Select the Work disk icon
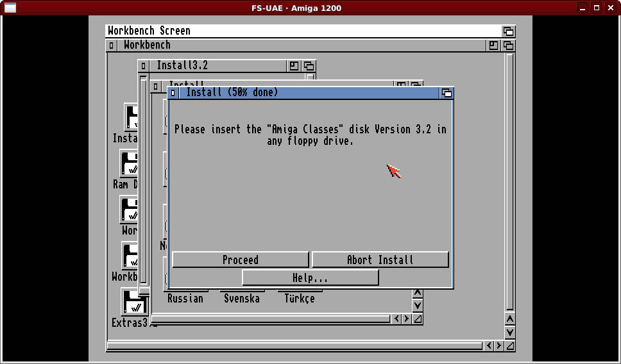This screenshot has height=364, width=621. [129, 210]
